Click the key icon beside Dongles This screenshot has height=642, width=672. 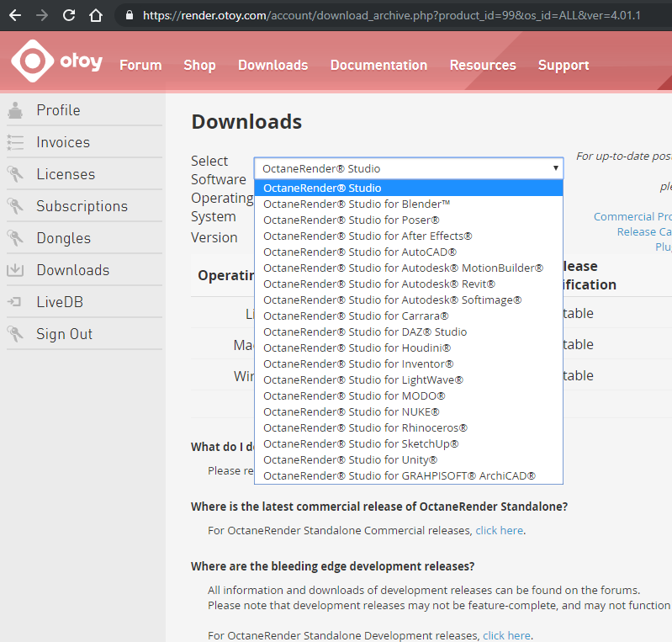(15, 238)
